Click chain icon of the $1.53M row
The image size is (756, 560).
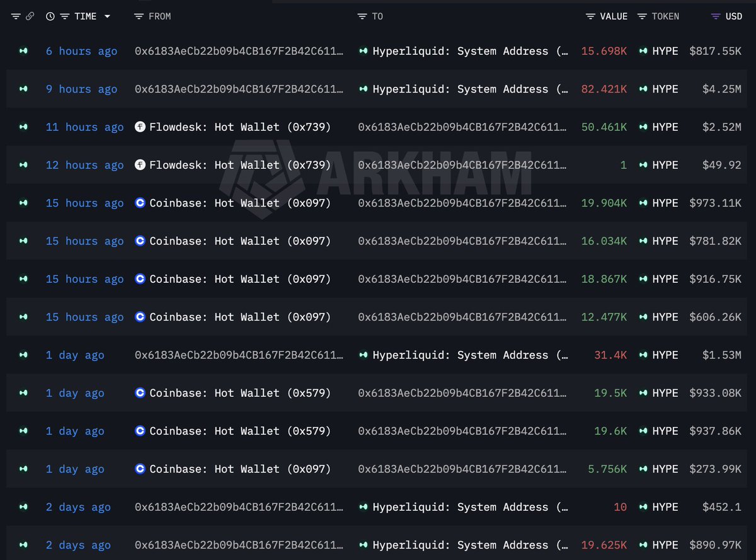pos(23,355)
